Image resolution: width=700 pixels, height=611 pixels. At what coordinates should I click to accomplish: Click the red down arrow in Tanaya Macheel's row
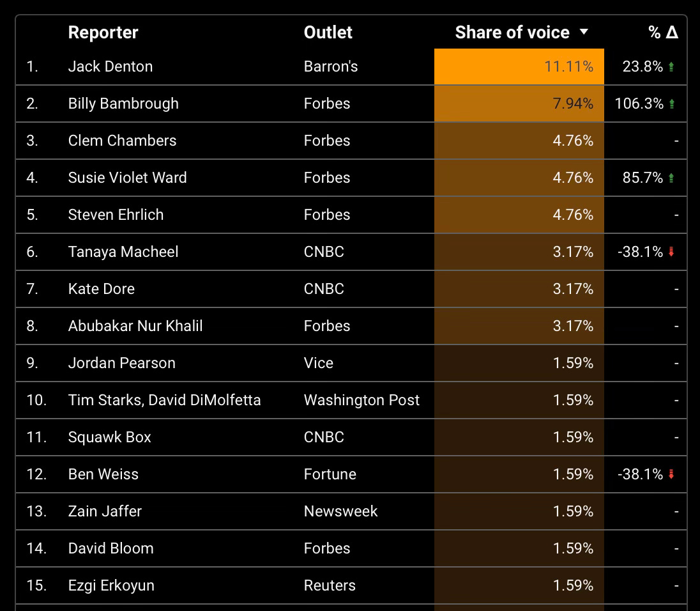tap(671, 252)
